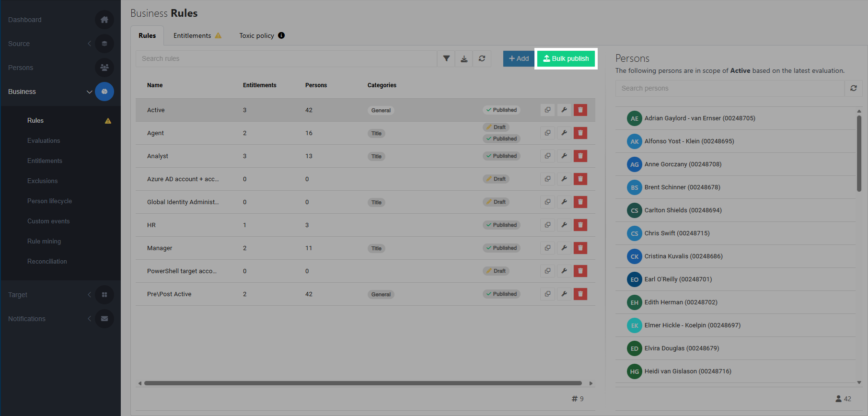Screen dimensions: 868x416
Task: Open the Toxic policy tab
Action: (x=262, y=35)
